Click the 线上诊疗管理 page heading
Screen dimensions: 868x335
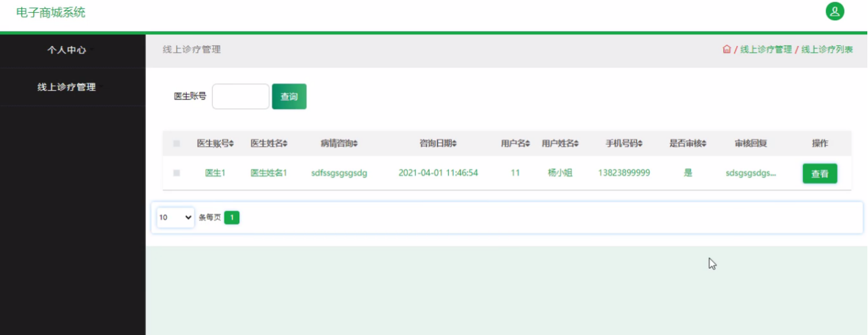coord(191,49)
